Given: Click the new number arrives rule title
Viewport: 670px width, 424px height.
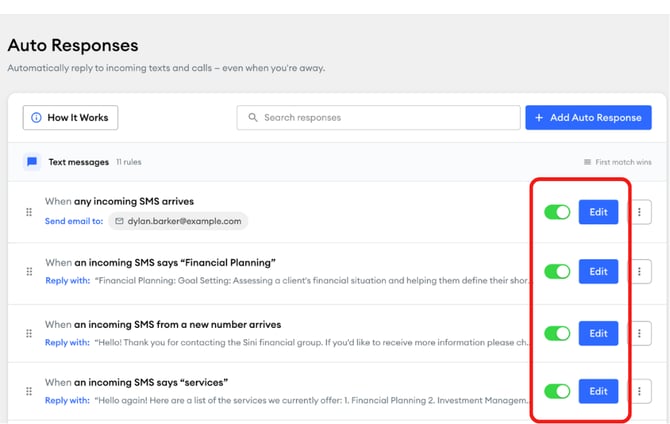Looking at the screenshot, I should (163, 324).
